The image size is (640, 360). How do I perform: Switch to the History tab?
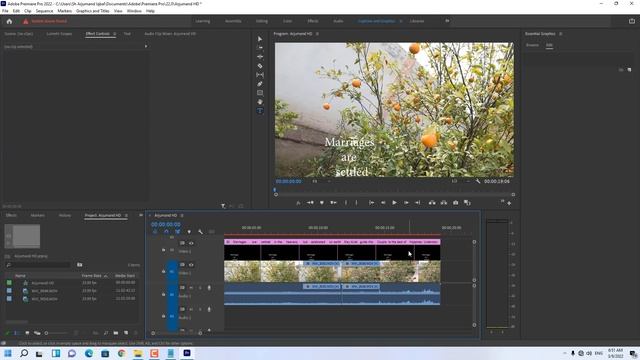point(65,216)
